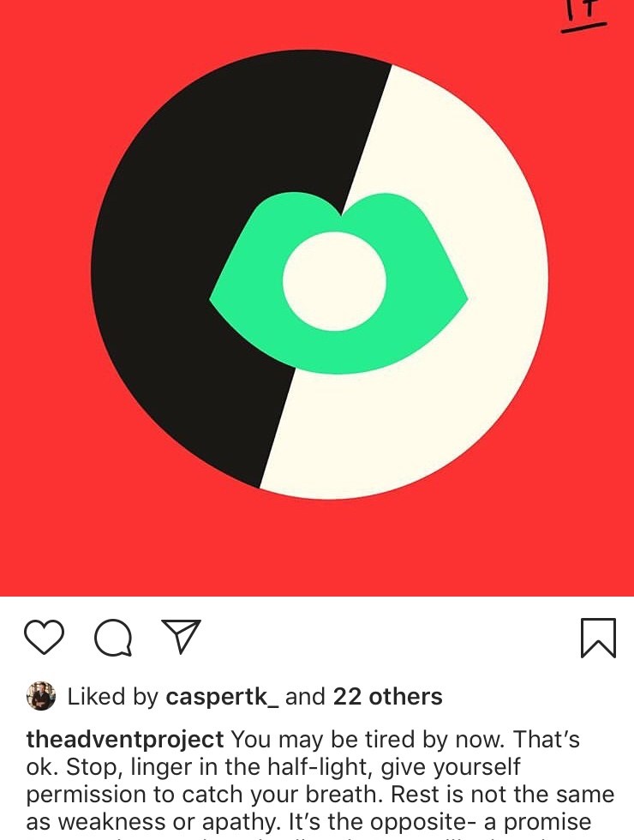
Task: Save the post with the bookmark icon
Action: [598, 638]
